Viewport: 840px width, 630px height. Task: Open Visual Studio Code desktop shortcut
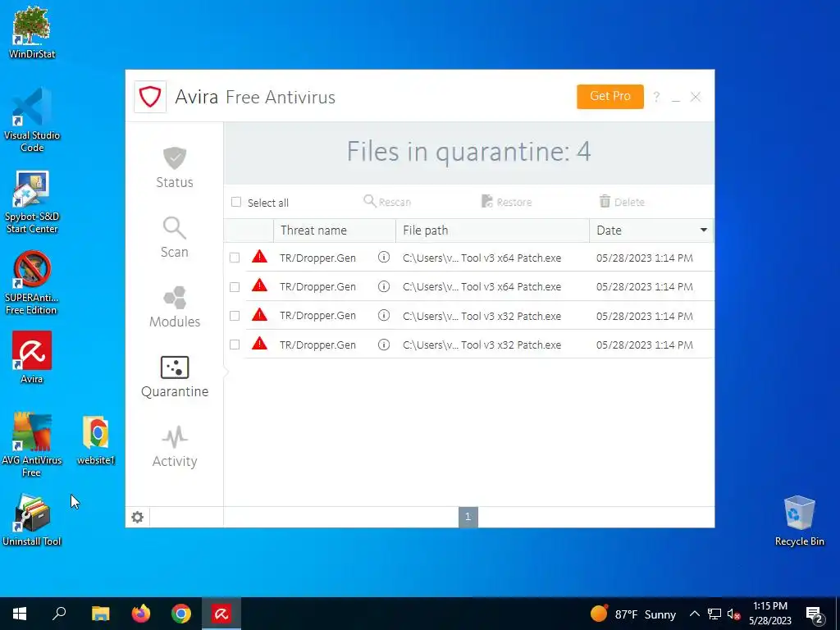tap(32, 120)
